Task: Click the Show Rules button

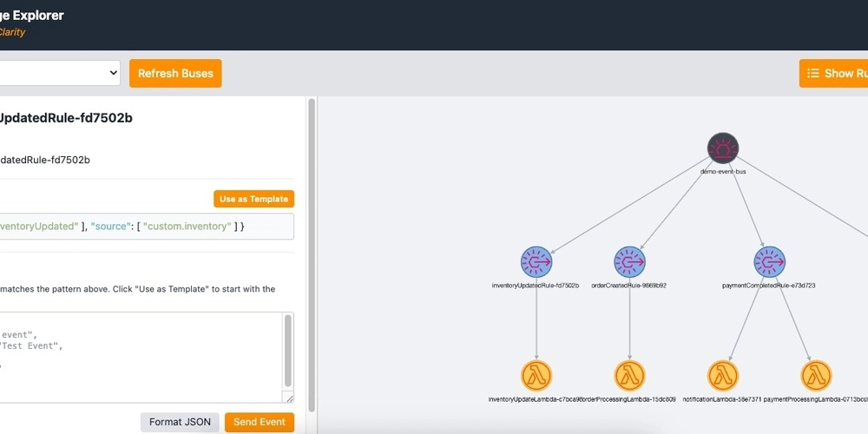Action: point(835,74)
